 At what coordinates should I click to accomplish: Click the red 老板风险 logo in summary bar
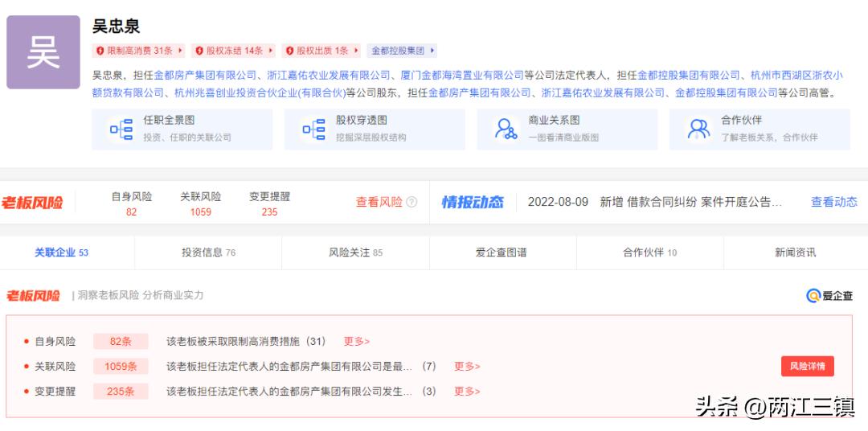pyautogui.click(x=31, y=202)
